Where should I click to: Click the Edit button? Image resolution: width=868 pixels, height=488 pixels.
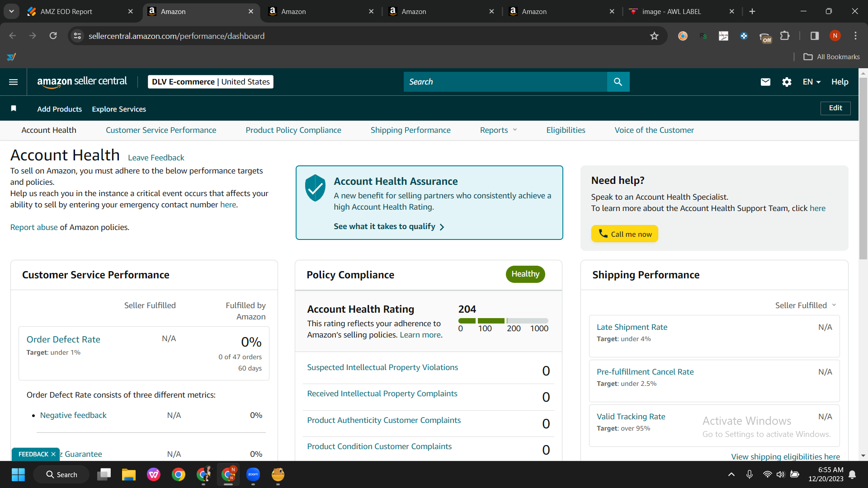click(835, 108)
